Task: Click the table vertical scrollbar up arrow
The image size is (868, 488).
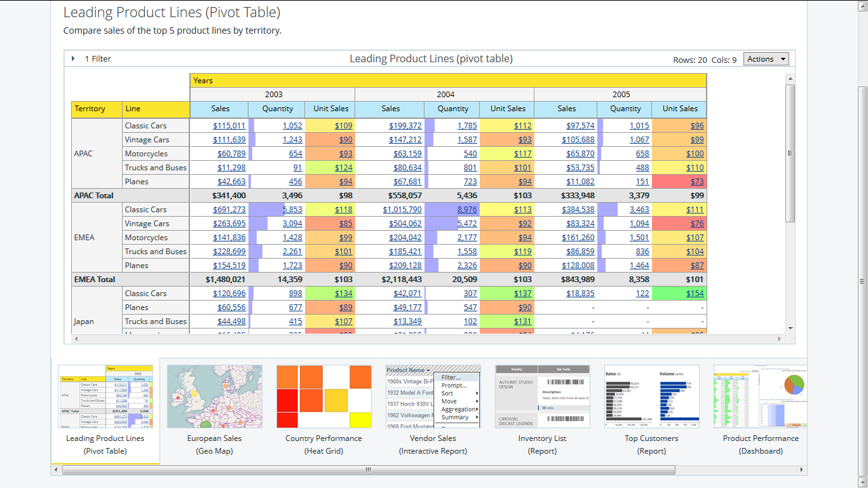Action: click(790, 79)
